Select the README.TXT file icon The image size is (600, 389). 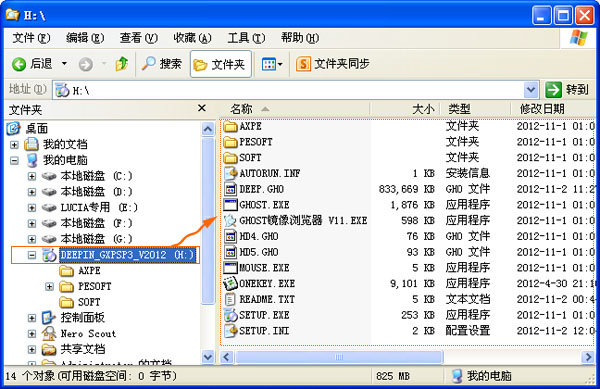pos(230,299)
